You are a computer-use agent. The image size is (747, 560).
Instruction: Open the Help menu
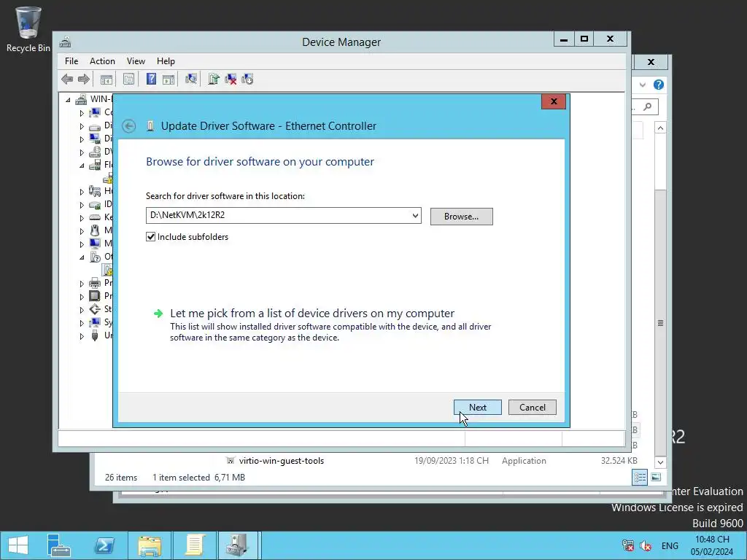point(166,61)
